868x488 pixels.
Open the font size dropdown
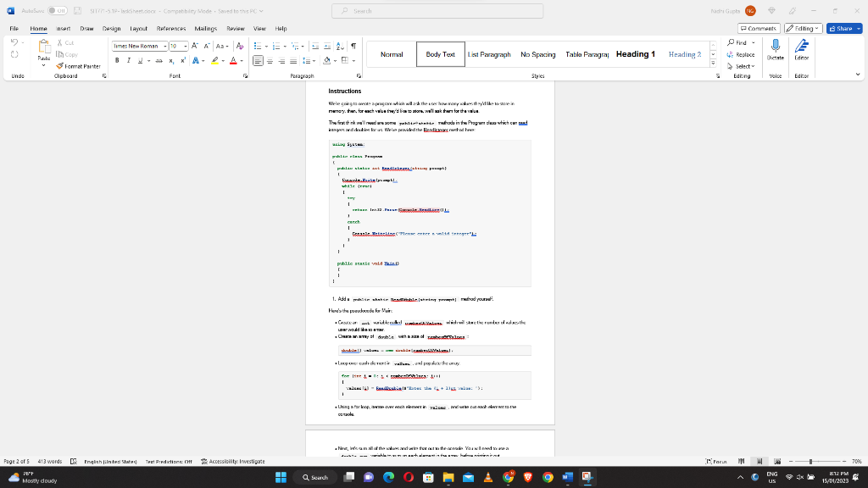(185, 46)
